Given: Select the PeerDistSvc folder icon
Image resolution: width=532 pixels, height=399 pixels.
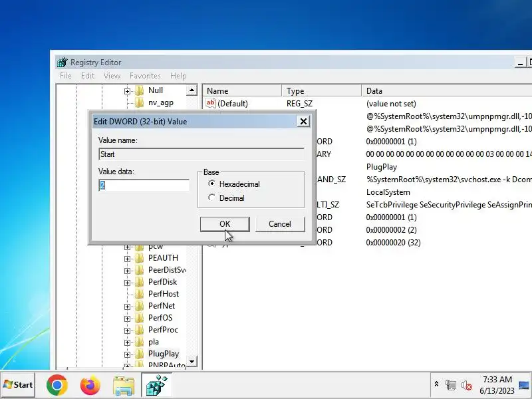Looking at the screenshot, I should [139, 270].
